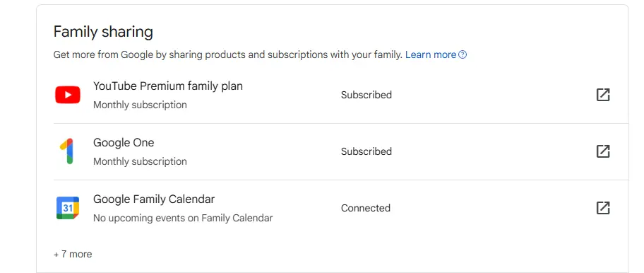Open Google Family Calendar external link icon
The width and height of the screenshot is (644, 273).
click(x=603, y=208)
